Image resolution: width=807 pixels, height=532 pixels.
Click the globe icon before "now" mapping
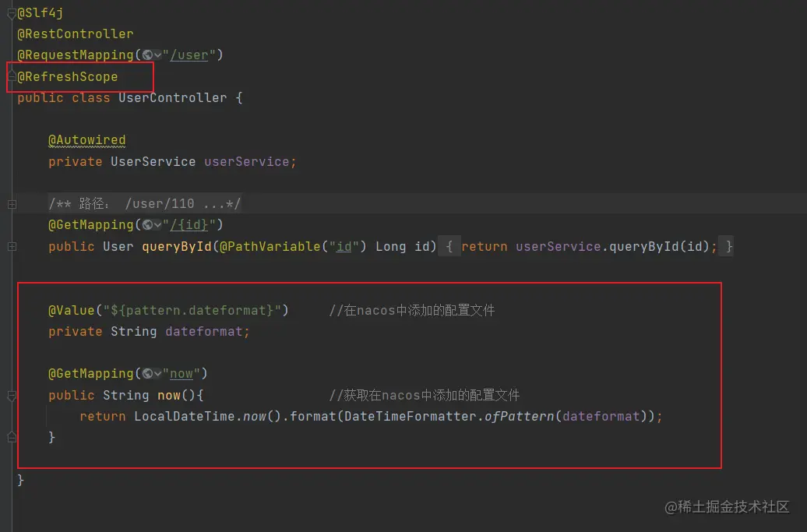(x=148, y=374)
